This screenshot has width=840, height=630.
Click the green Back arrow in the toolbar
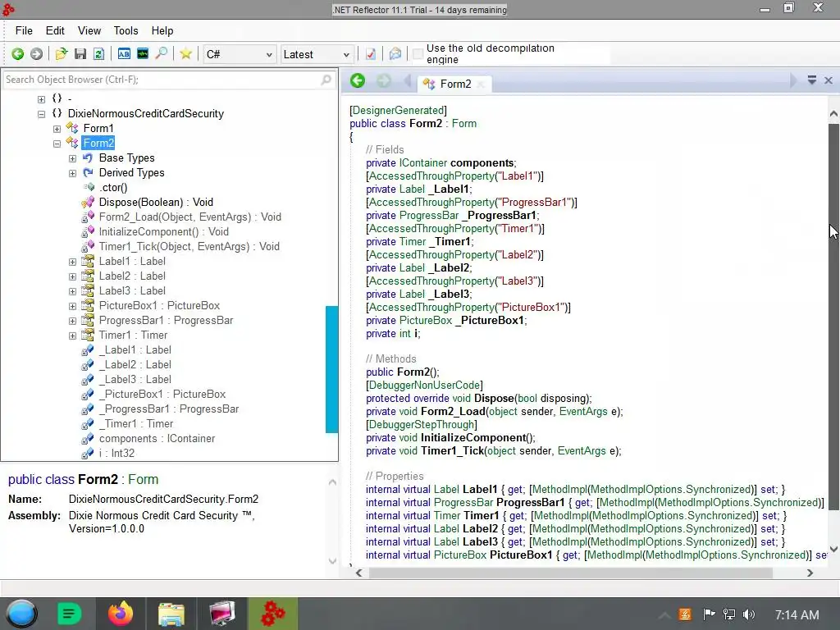18,54
